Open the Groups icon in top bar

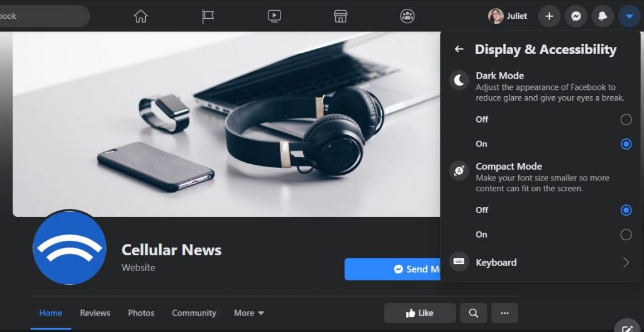pyautogui.click(x=408, y=16)
